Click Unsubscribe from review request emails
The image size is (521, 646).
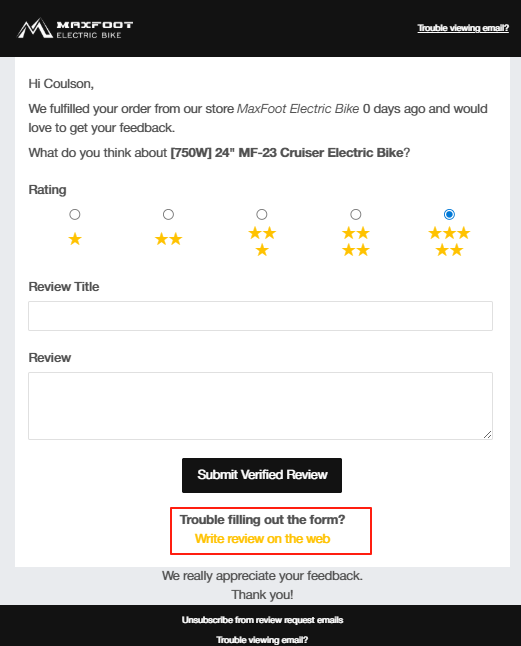click(x=262, y=620)
